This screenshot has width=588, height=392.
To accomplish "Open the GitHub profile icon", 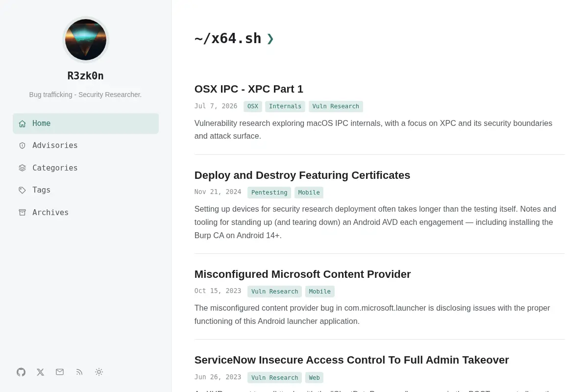I will coord(21,372).
